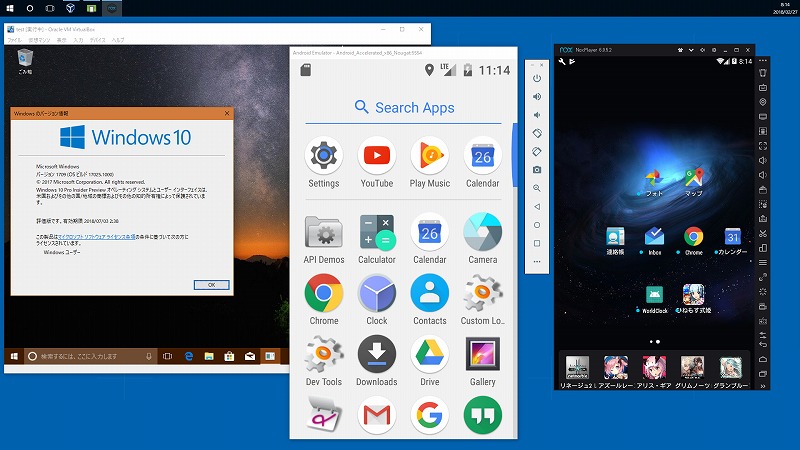Click host Windows Start button
800x450 pixels.
pos(10,8)
